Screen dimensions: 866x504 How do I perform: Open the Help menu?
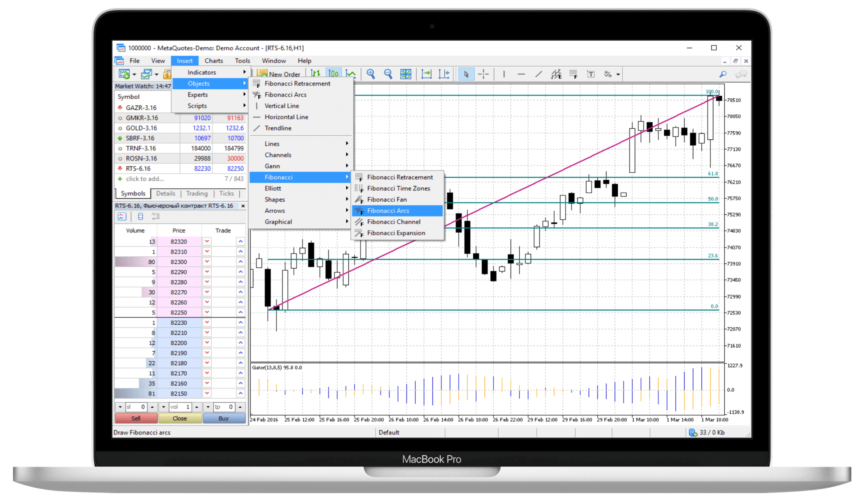[304, 60]
